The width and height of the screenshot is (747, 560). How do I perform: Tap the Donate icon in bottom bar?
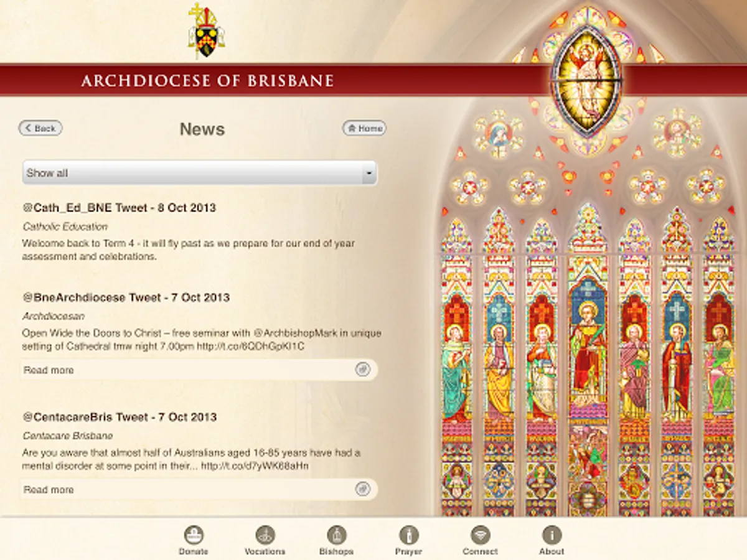pos(194,535)
